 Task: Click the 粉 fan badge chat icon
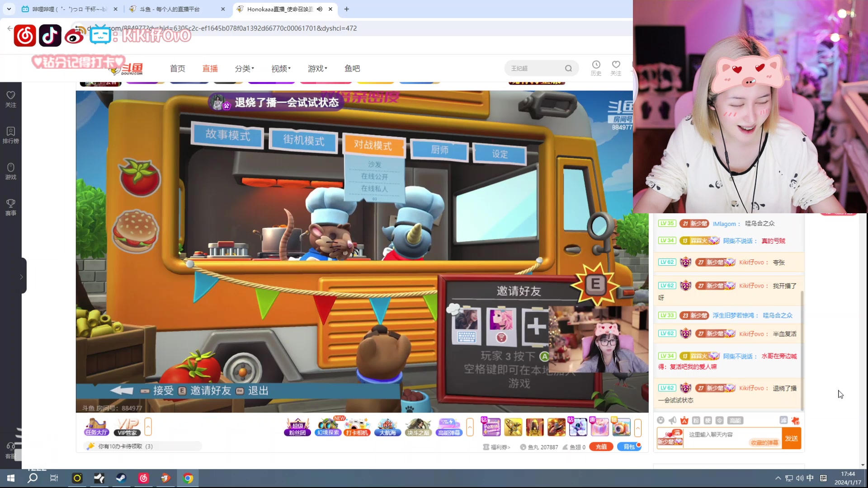point(696,420)
